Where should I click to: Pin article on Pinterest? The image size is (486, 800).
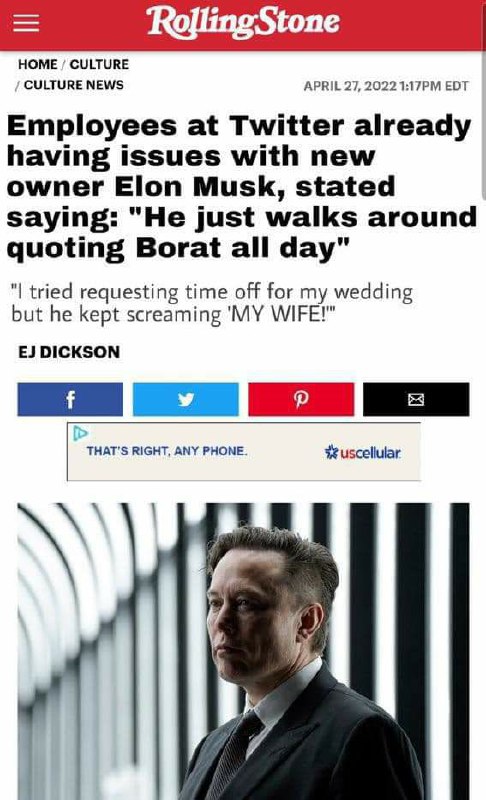click(x=301, y=399)
